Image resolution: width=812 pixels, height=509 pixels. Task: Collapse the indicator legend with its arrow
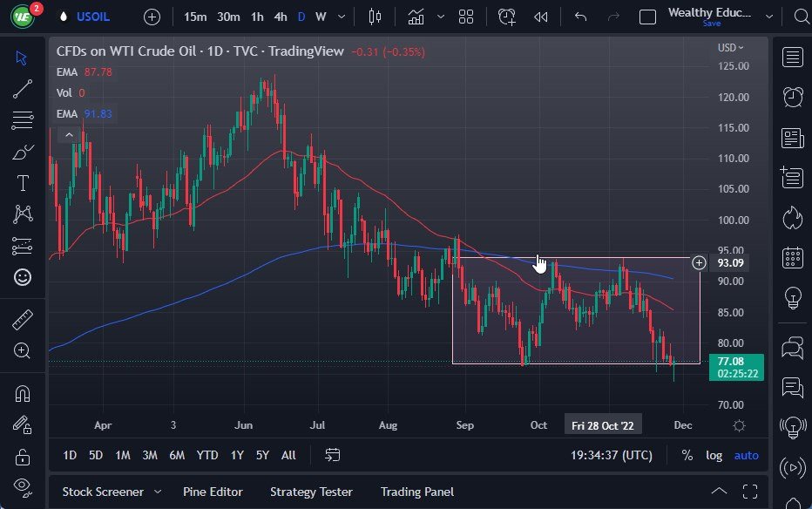pos(69,134)
